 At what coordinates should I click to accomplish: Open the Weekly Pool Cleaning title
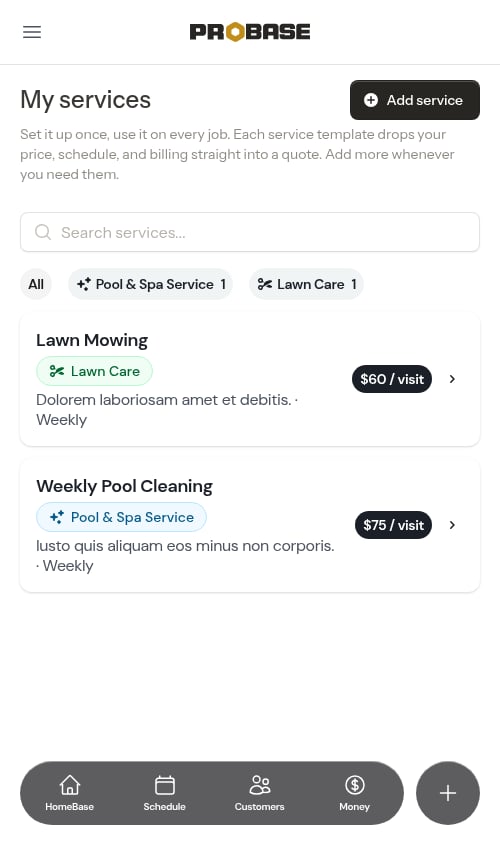[x=124, y=486]
